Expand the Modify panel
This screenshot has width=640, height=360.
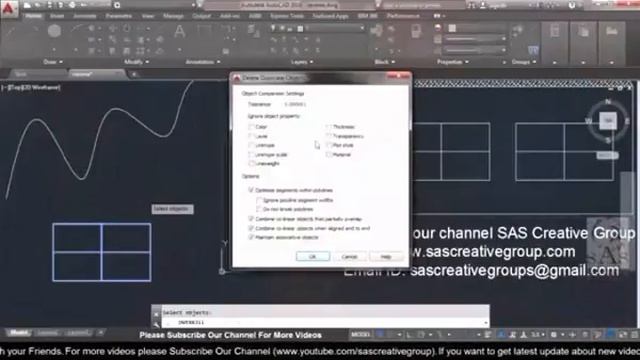click(x=136, y=62)
